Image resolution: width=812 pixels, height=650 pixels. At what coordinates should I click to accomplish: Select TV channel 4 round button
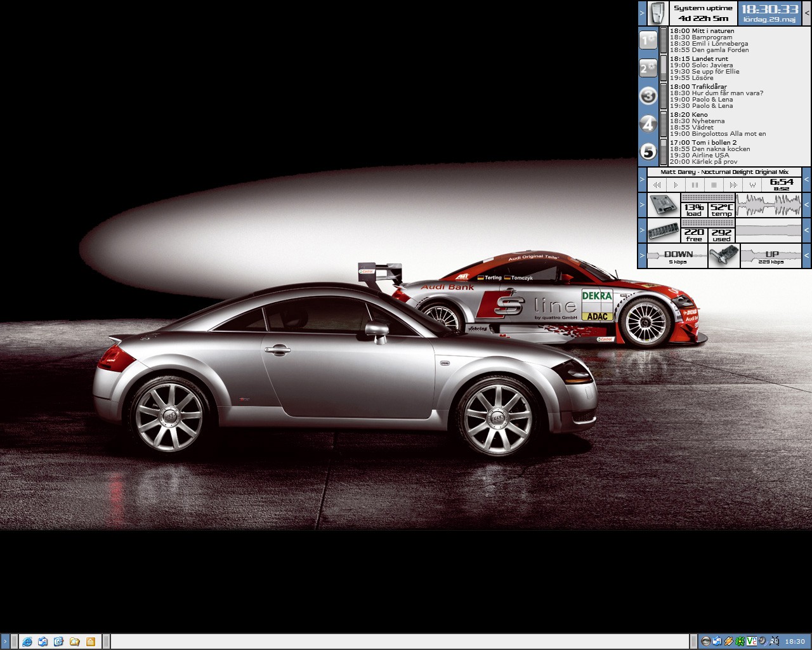coord(648,124)
